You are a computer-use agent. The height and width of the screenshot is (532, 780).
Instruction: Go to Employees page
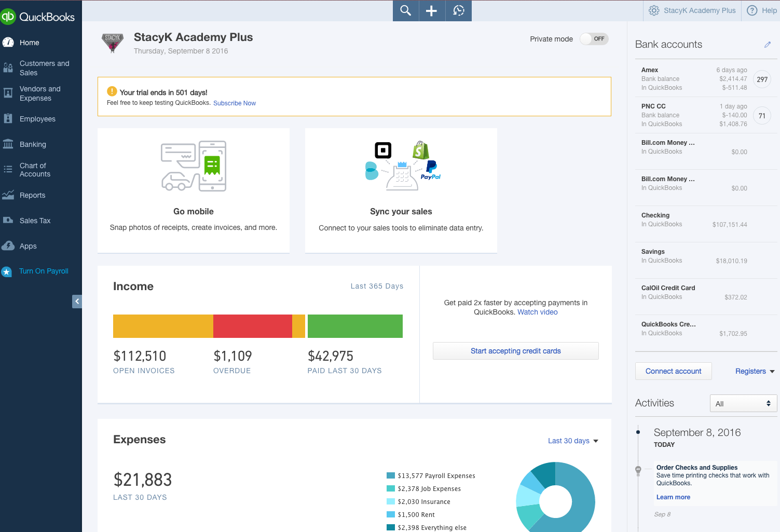click(37, 119)
